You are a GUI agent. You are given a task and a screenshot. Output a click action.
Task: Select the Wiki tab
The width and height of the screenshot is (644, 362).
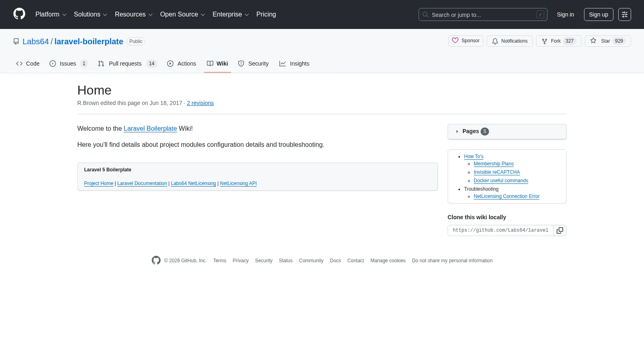(217, 64)
